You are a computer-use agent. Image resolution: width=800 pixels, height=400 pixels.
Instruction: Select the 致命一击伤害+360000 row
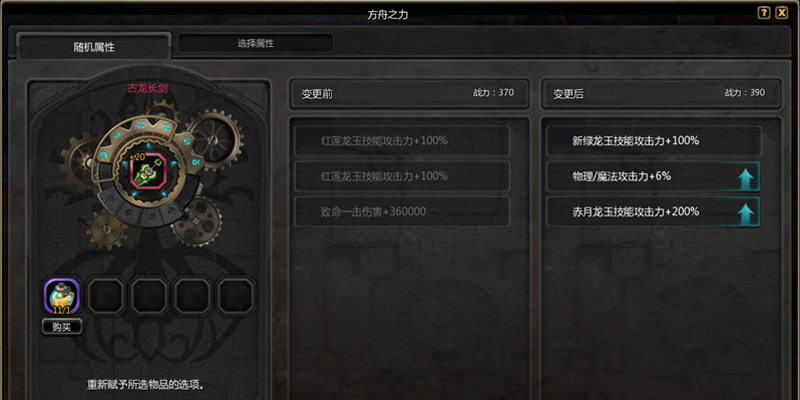pos(402,212)
